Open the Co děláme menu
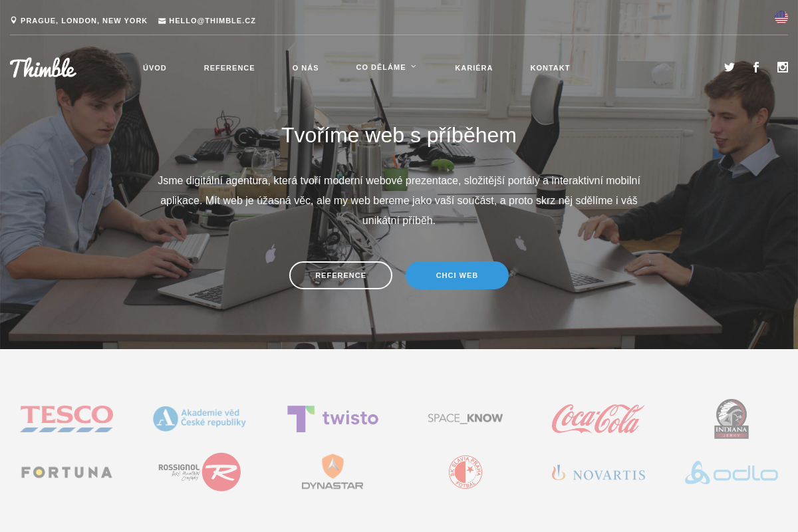Viewport: 798px width, 532px height. point(381,67)
